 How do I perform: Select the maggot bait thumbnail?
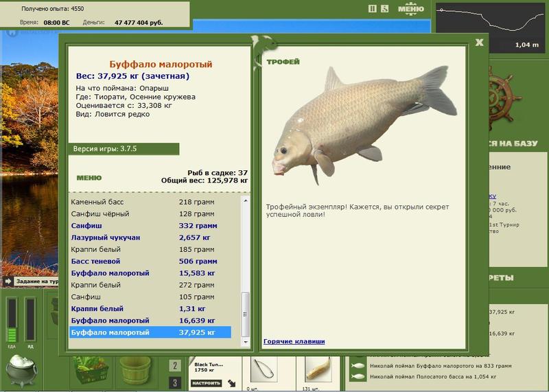[x=318, y=369]
